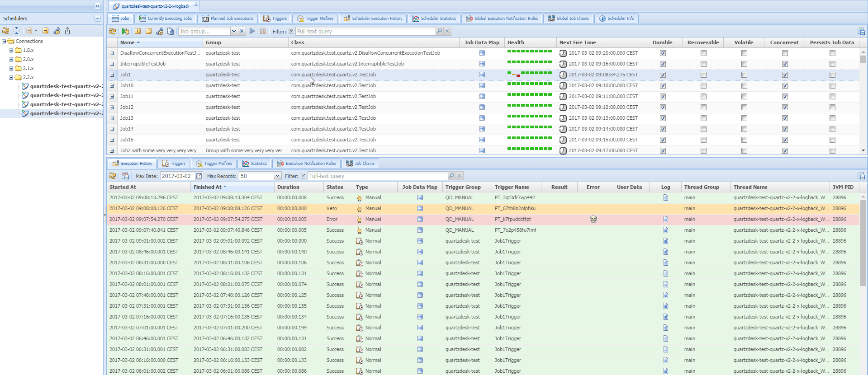Refresh the Schedulers tree
This screenshot has height=375, width=868.
pos(5,31)
